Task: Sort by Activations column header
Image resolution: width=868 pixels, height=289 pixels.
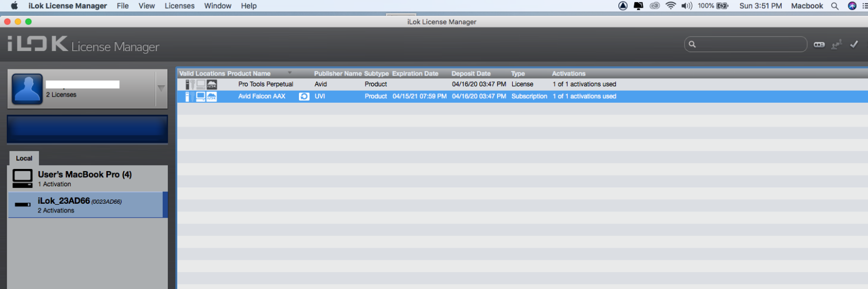Action: [x=569, y=73]
